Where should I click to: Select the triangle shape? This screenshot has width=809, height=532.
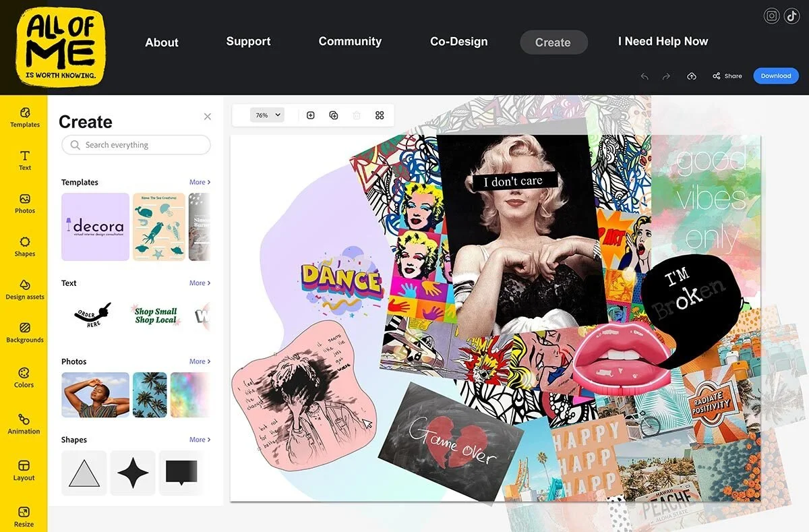click(x=84, y=473)
